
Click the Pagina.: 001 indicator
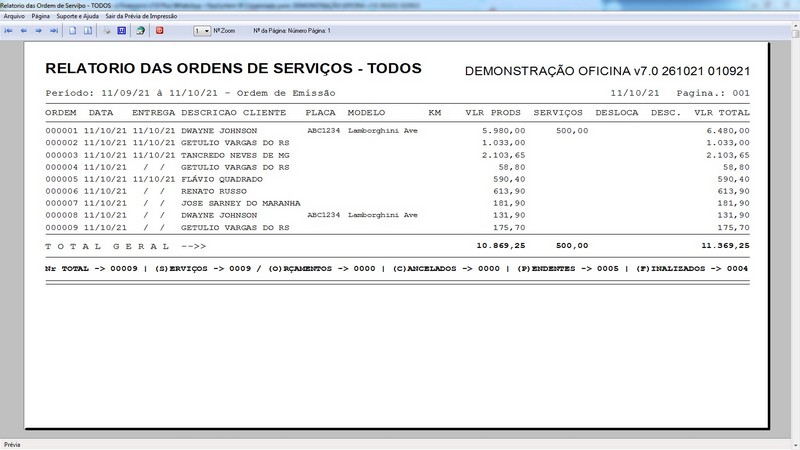[713, 93]
